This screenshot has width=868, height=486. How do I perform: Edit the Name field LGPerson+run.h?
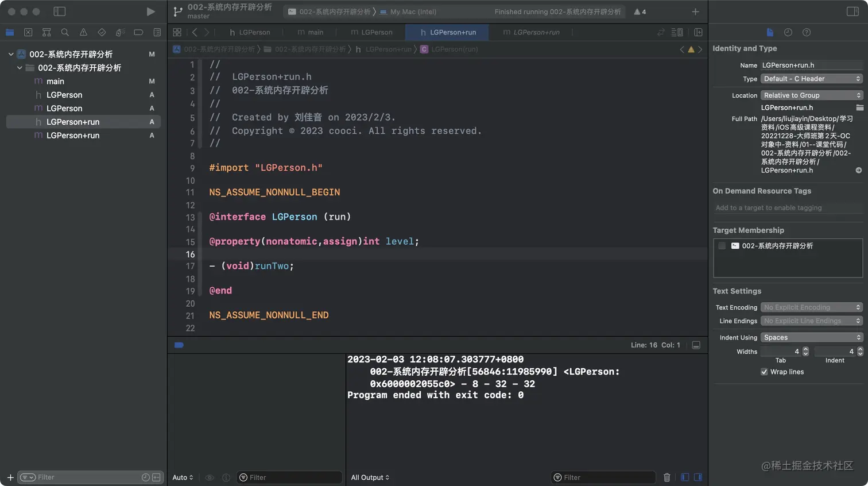812,65
